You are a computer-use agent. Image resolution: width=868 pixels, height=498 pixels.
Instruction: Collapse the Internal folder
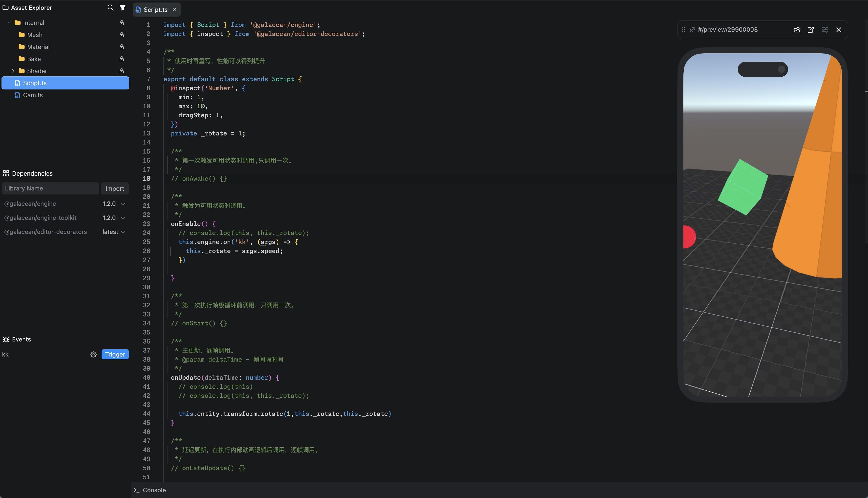(9, 23)
